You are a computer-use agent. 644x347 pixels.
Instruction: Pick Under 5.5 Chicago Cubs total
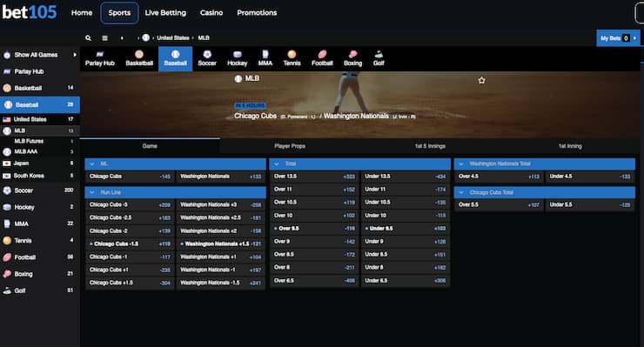590,205
